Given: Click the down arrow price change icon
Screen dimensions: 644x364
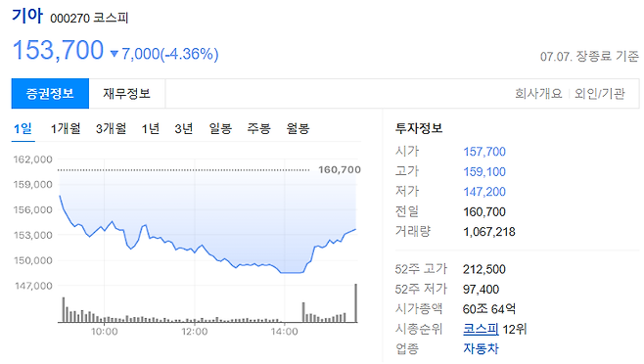Looking at the screenshot, I should pyautogui.click(x=115, y=54).
